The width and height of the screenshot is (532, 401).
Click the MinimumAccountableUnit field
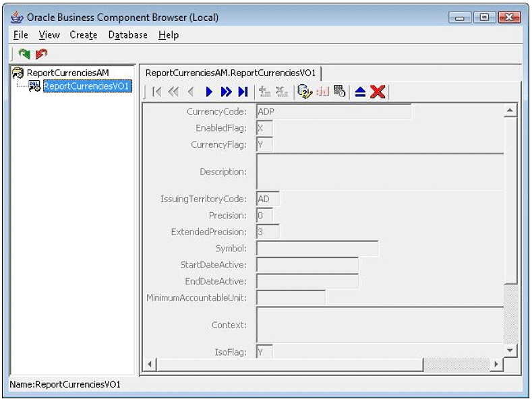(x=291, y=298)
